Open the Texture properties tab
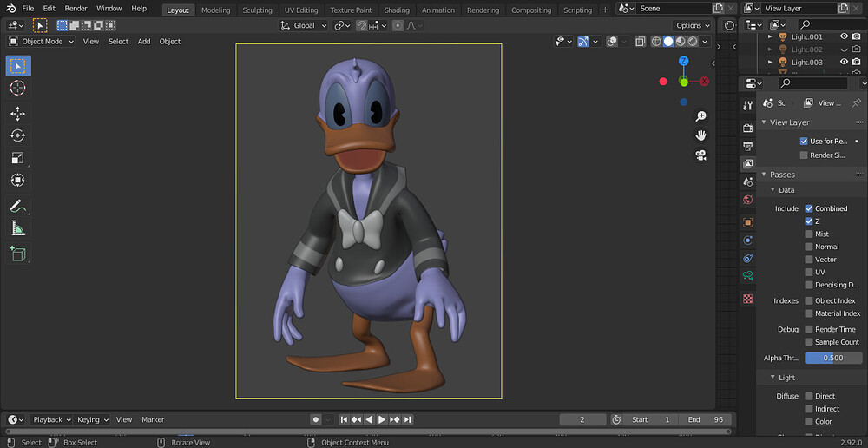The width and height of the screenshot is (868, 448). click(748, 299)
